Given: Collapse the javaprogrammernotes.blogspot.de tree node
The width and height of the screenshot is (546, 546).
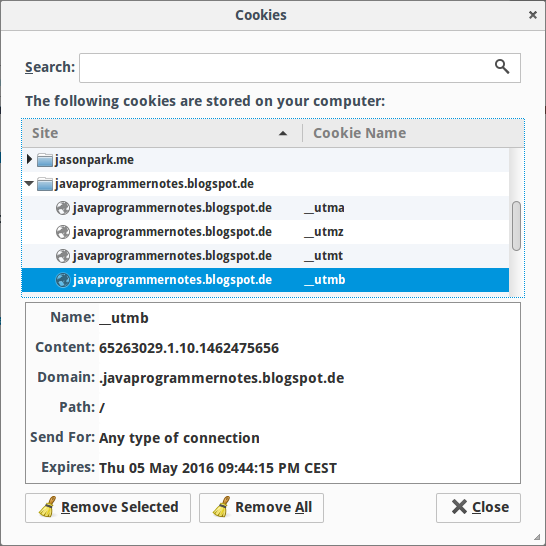Looking at the screenshot, I should coord(29,184).
